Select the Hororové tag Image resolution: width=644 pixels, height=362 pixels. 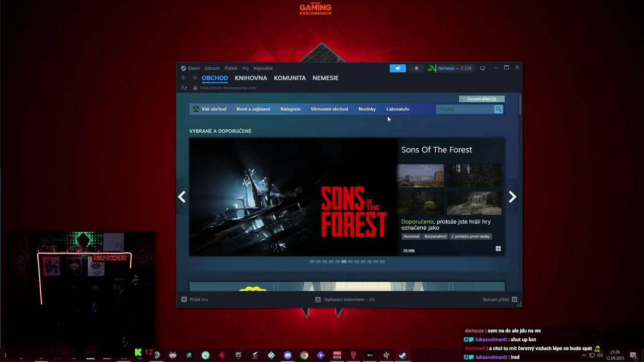click(x=411, y=236)
